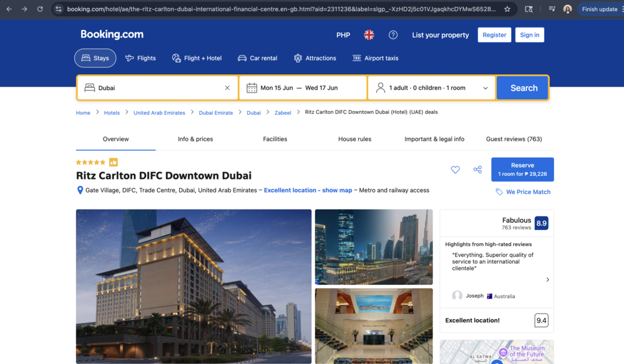Click the 9.4 location score box
The height and width of the screenshot is (364, 624).
(541, 320)
